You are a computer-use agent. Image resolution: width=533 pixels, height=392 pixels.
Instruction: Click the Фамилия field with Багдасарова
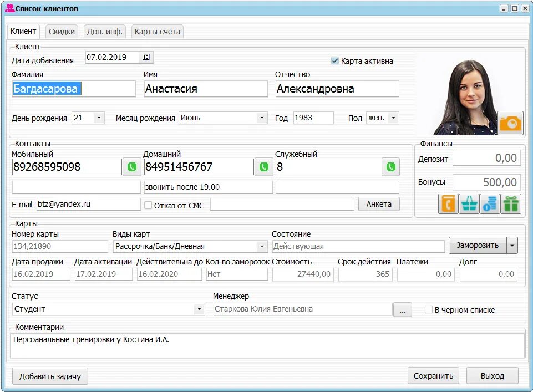pyautogui.click(x=74, y=89)
